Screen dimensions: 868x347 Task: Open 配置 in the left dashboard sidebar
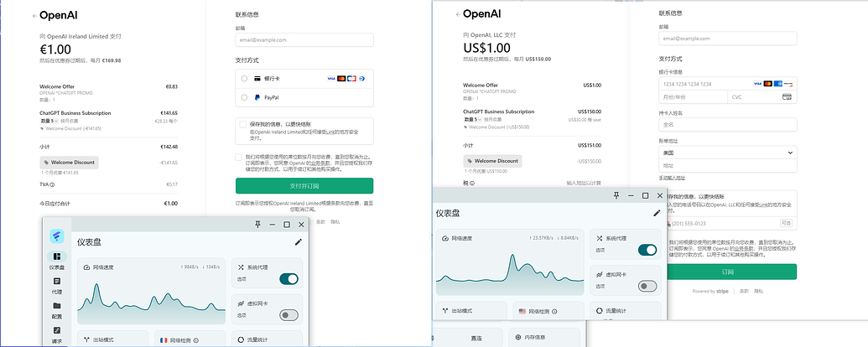pyautogui.click(x=56, y=310)
